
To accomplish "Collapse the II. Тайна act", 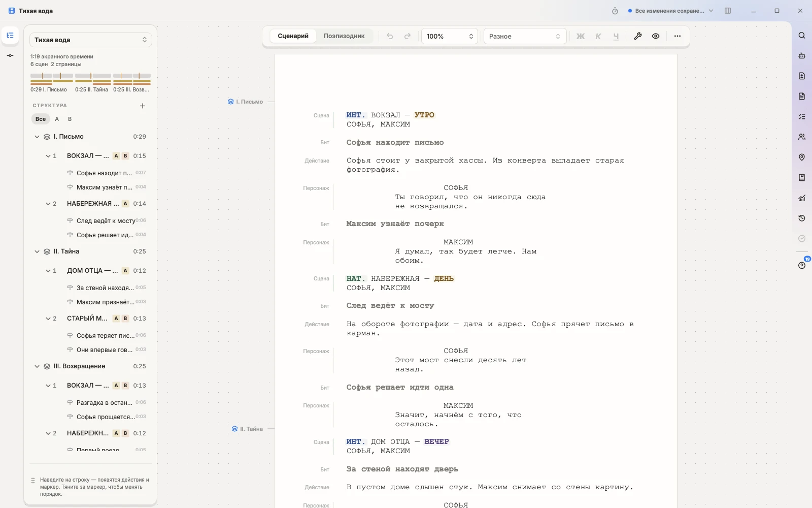I will click(x=37, y=251).
